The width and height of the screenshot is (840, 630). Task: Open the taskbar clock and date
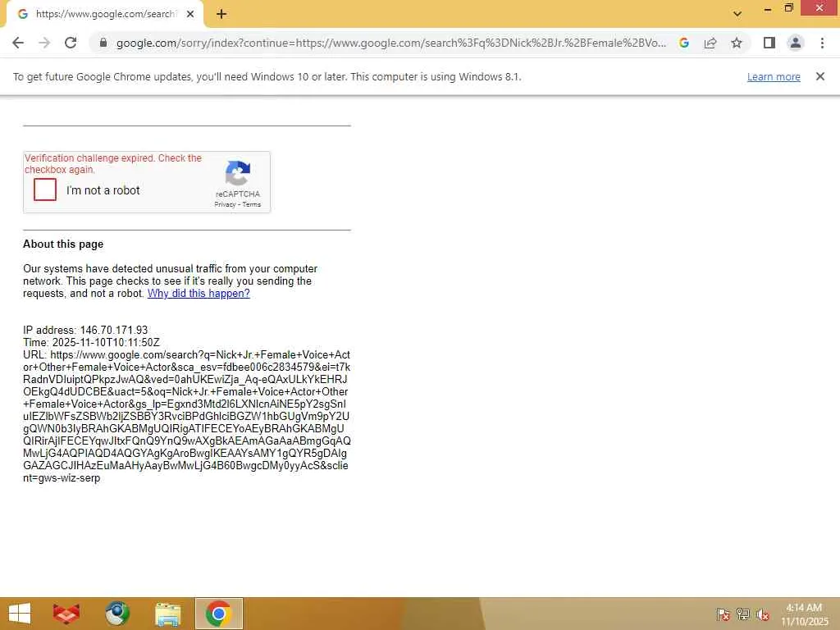[804, 614]
